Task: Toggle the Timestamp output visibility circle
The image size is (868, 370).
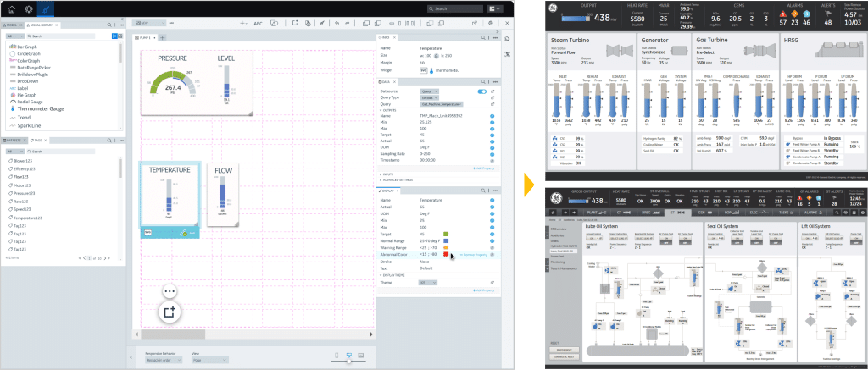Action: point(492,159)
